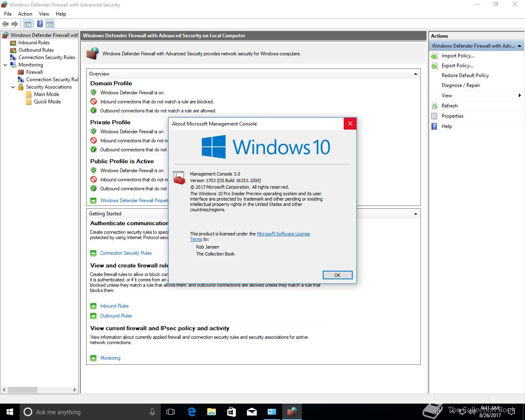Open the Mail app from the taskbar
The height and width of the screenshot is (420, 525).
click(x=251, y=412)
